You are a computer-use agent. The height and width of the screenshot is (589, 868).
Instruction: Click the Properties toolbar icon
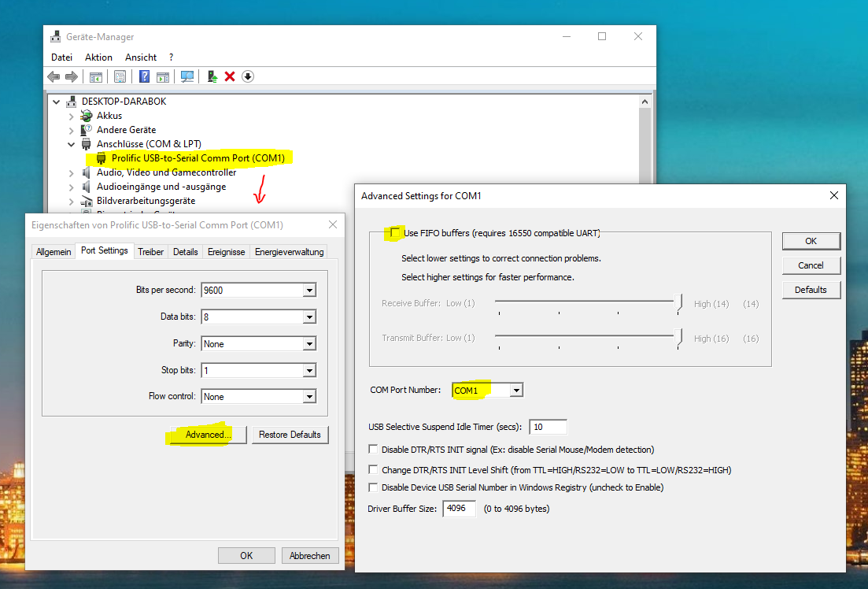120,76
